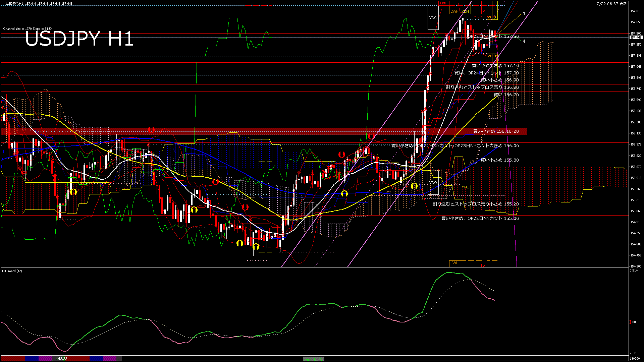Select the 12/22 date marker in session bar
The height and width of the screenshot is (362, 644).
[x=63, y=359]
